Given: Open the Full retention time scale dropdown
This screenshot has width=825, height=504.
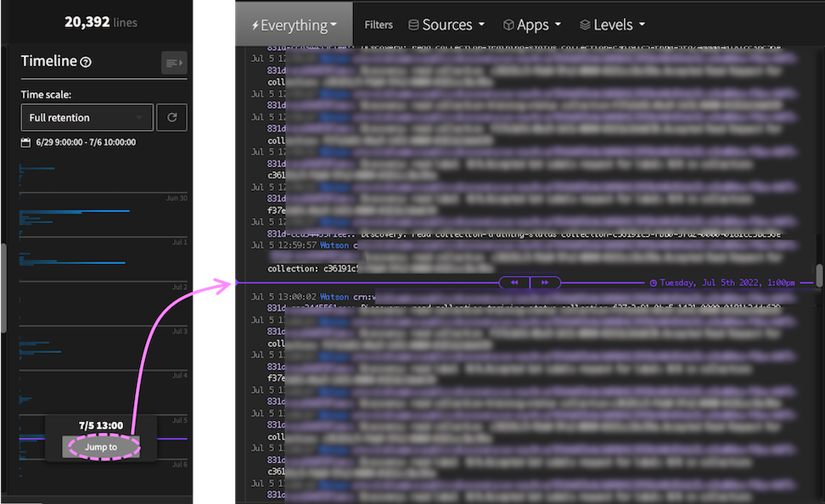Looking at the screenshot, I should click(x=87, y=117).
